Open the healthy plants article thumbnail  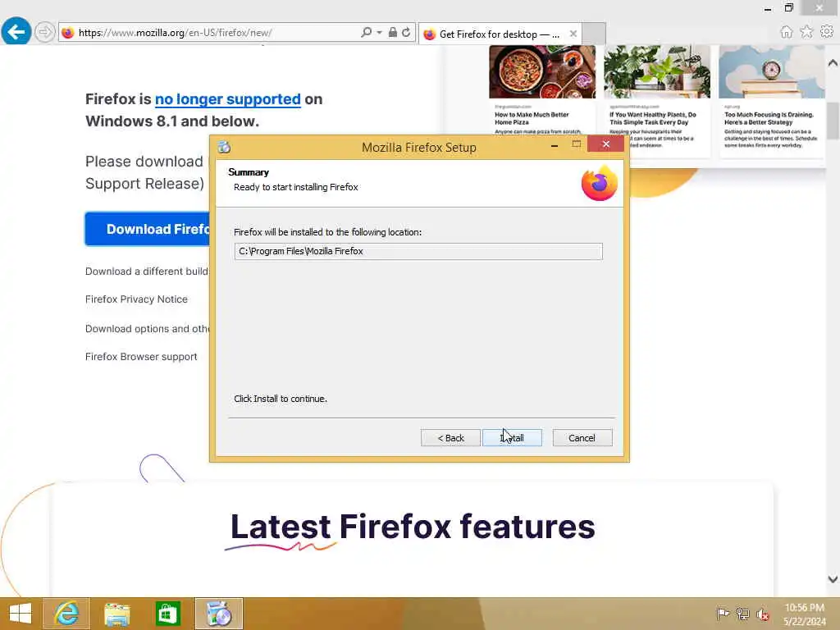coord(657,72)
